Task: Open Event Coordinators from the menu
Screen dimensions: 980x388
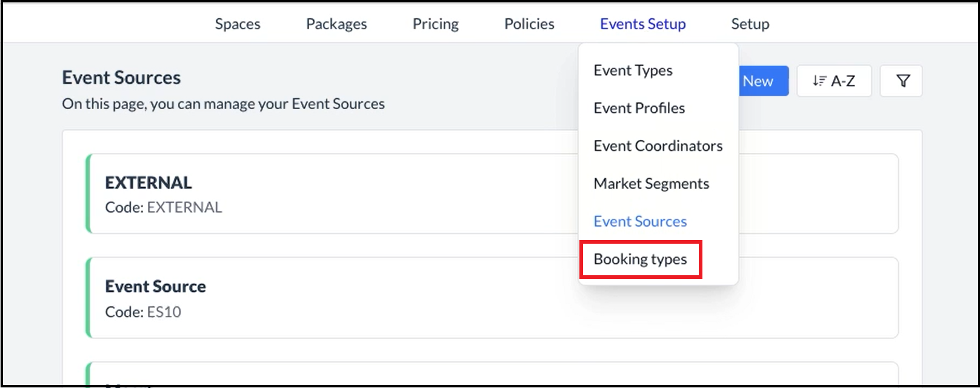Action: pos(658,145)
